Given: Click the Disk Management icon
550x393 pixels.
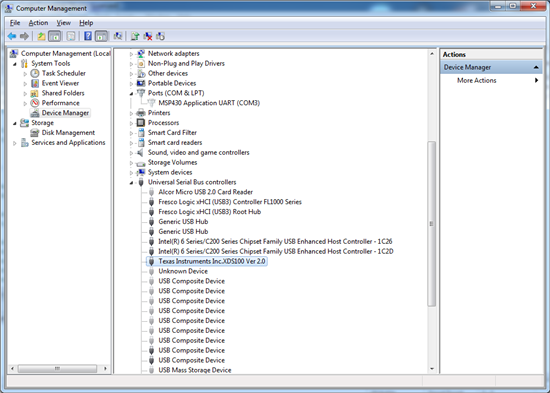Looking at the screenshot, I should pyautogui.click(x=34, y=133).
